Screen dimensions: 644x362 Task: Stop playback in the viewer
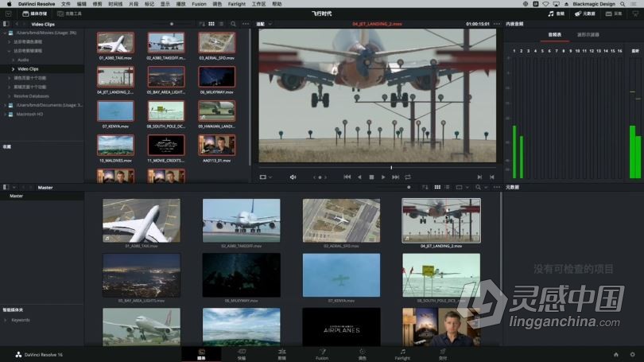[371, 177]
